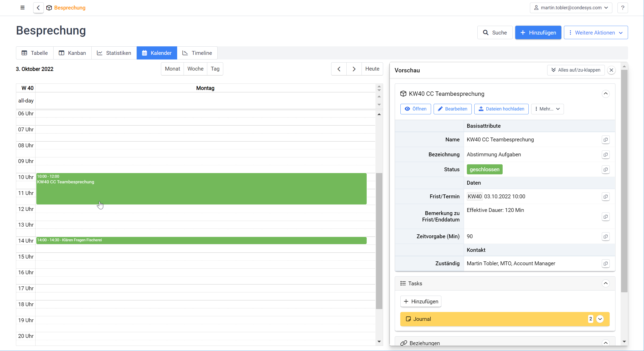Image resolution: width=644 pixels, height=351 pixels.
Task: Click the calendar vertical scrollbar thumb
Action: click(x=379, y=241)
